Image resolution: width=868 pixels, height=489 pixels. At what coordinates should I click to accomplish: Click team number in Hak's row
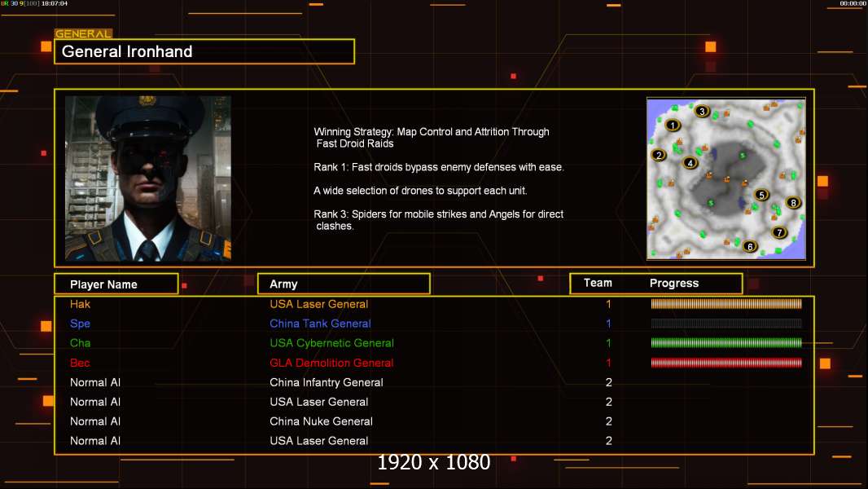point(608,304)
